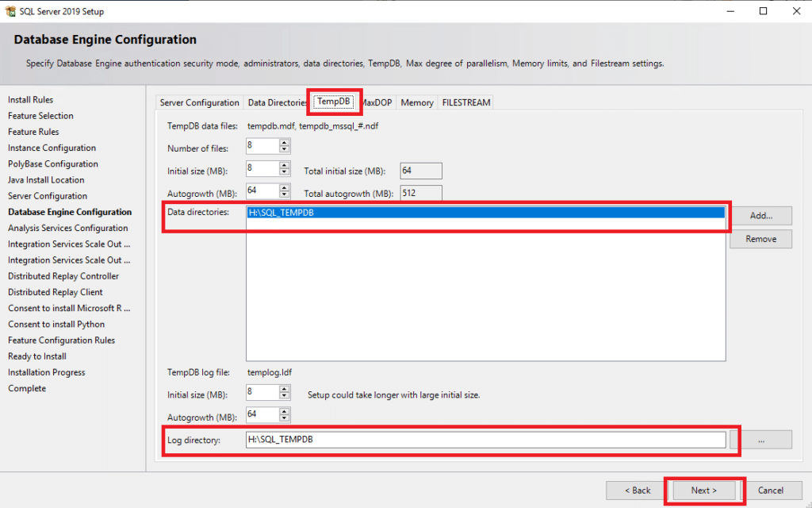Click the Log directory text field
Image resolution: width=812 pixels, height=508 pixels.
point(486,440)
